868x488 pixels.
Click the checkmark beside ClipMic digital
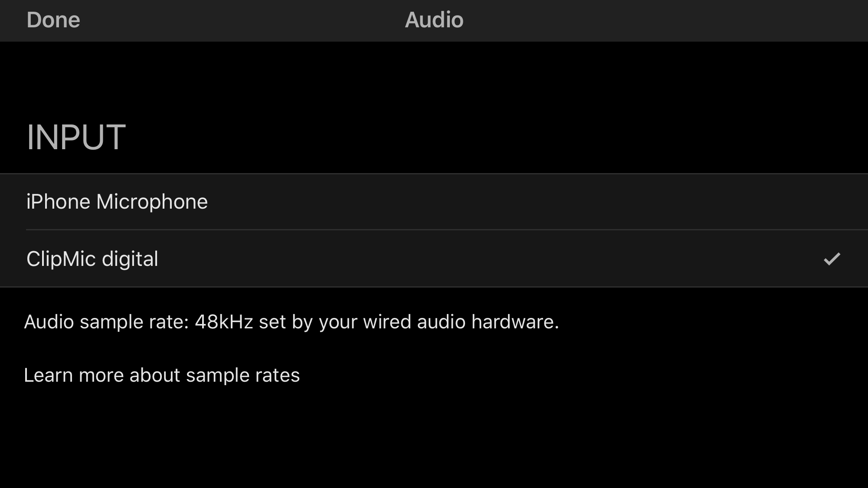(x=832, y=259)
